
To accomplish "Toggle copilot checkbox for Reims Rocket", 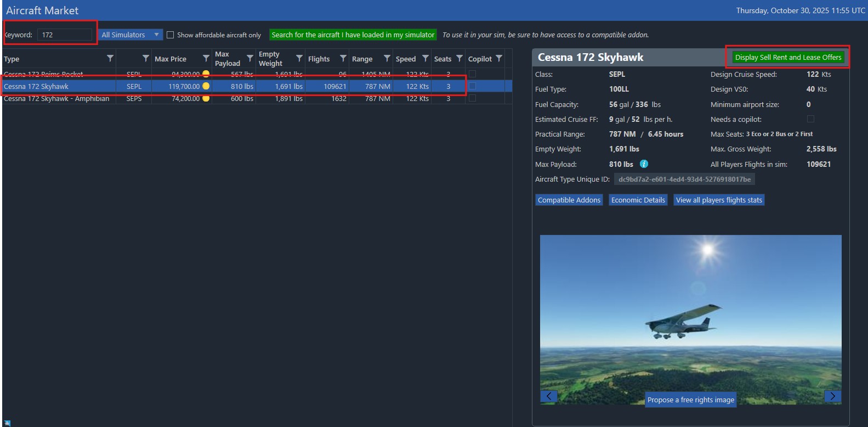I will [x=472, y=74].
